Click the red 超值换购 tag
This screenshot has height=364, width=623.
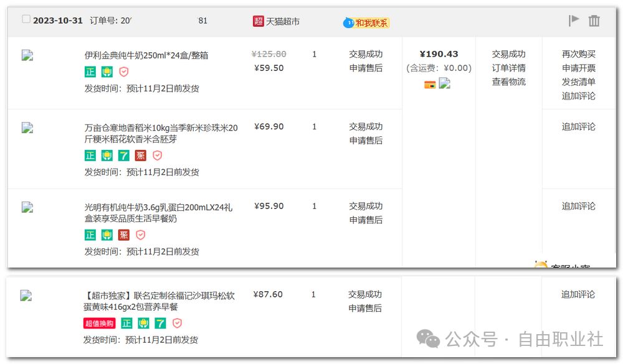(99, 324)
